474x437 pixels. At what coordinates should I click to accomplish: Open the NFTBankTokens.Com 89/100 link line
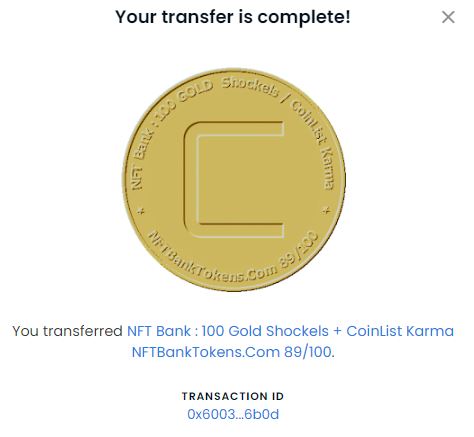[x=232, y=352]
